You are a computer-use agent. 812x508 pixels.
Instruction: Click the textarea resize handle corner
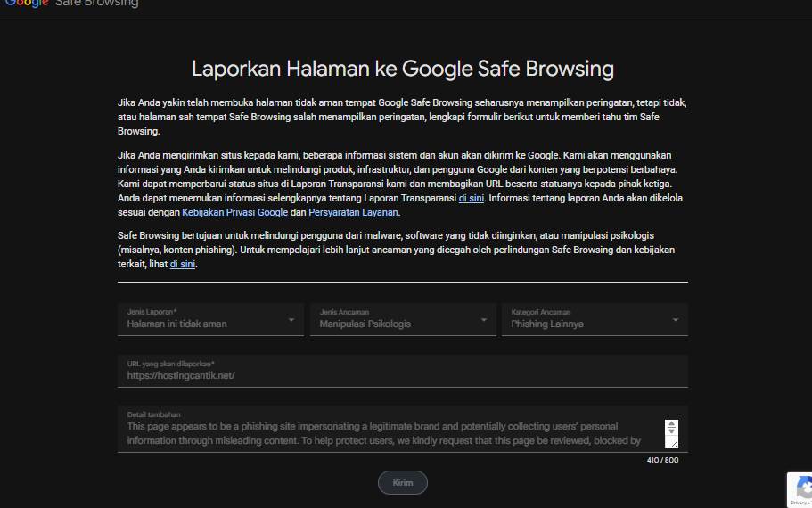[673, 444]
